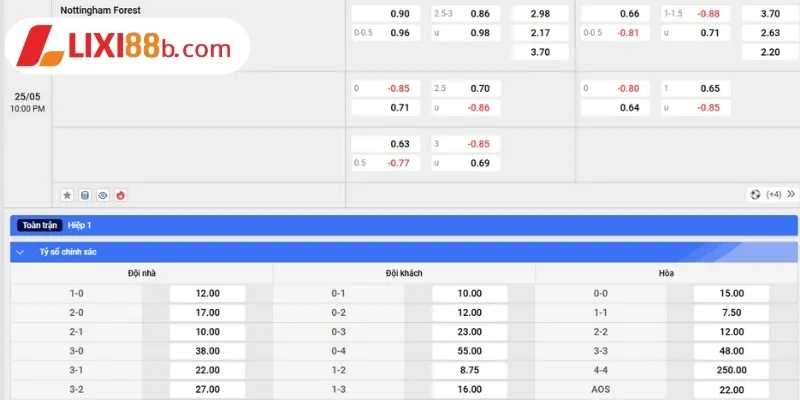This screenshot has width=800, height=400.
Task: Click first-half 1X2 odds 2.20
Action: [x=770, y=52]
